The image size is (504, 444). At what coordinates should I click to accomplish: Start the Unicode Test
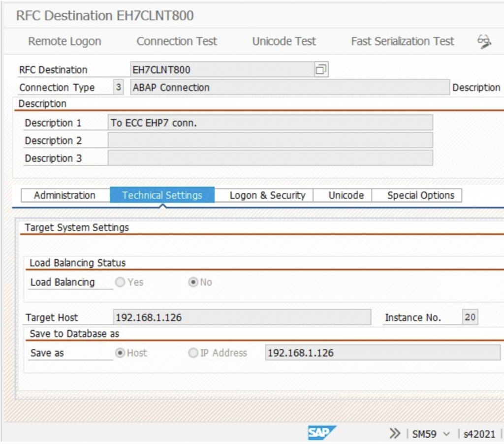(284, 41)
